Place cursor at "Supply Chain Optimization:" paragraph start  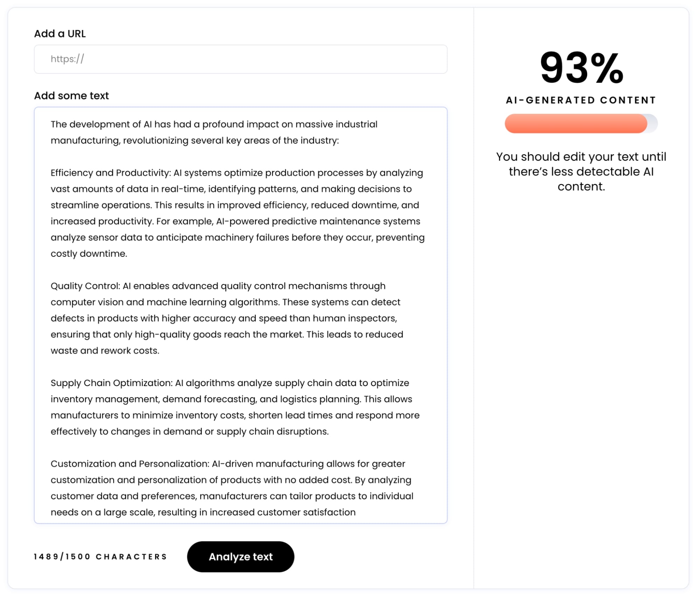click(x=51, y=383)
